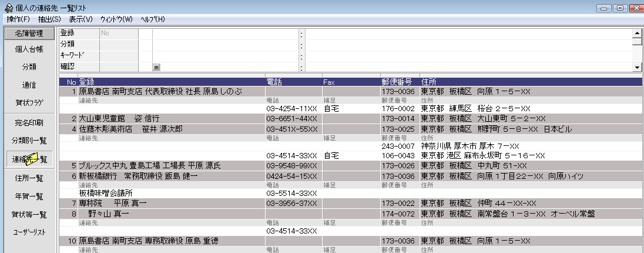The height and width of the screenshot is (253, 644).
Task: Open the 表示(V) menu
Action: (x=80, y=19)
